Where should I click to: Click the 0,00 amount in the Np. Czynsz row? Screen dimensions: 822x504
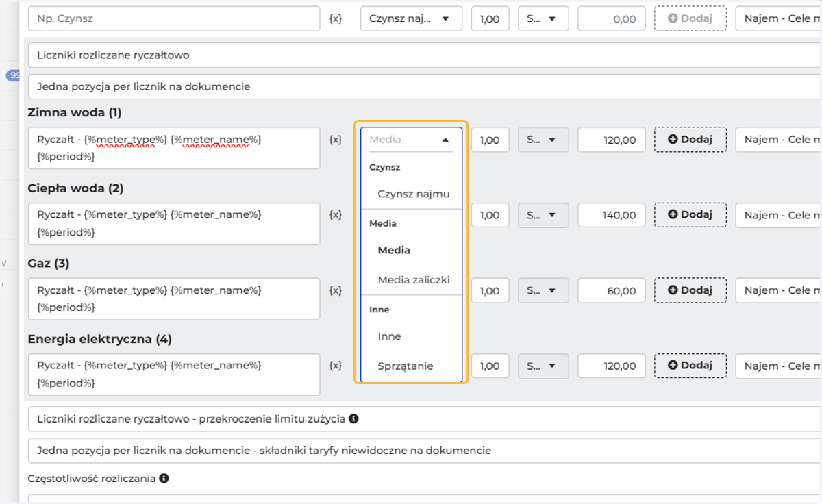tap(612, 18)
